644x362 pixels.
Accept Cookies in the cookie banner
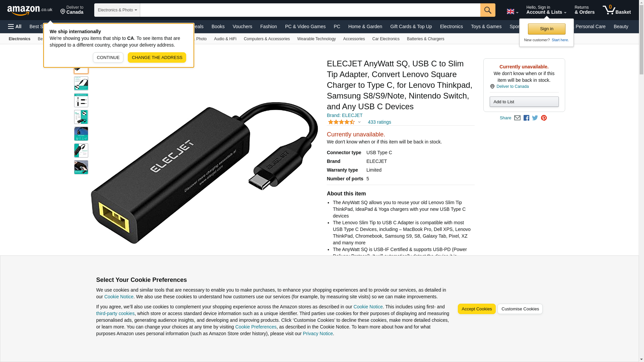(x=477, y=309)
